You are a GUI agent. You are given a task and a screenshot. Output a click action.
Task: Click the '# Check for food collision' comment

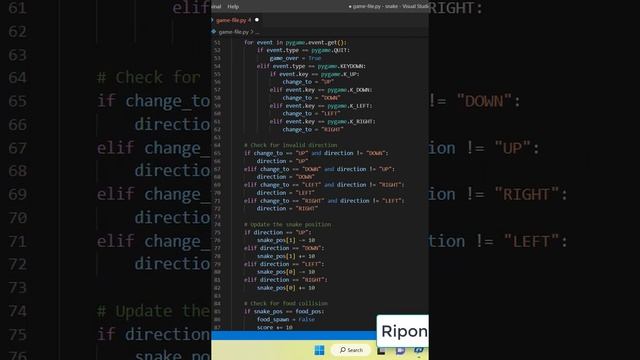286,304
